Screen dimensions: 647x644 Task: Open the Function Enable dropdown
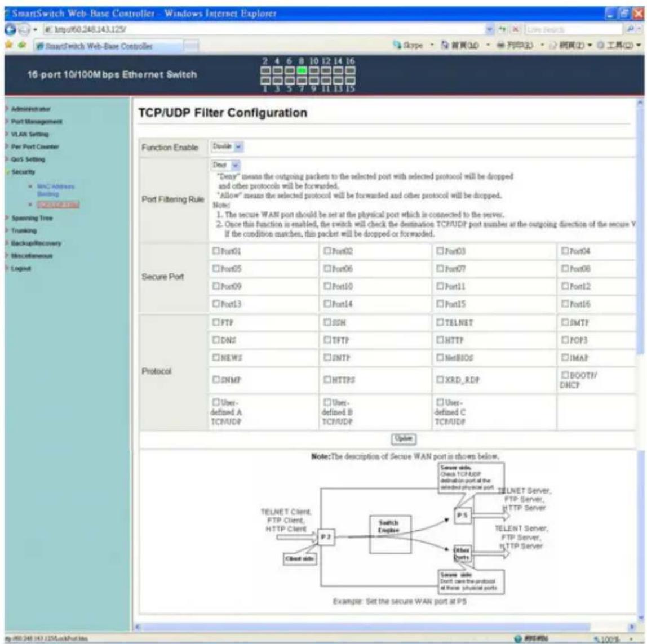tap(227, 146)
